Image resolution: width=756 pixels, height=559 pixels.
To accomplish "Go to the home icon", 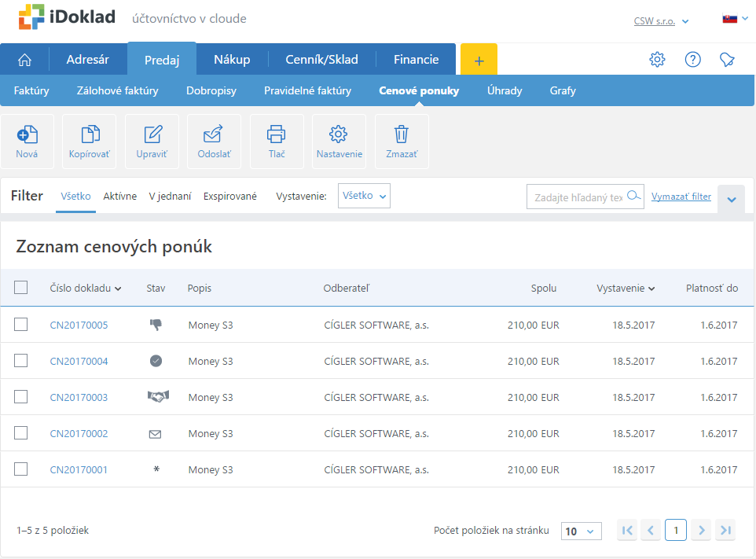I will (24, 60).
